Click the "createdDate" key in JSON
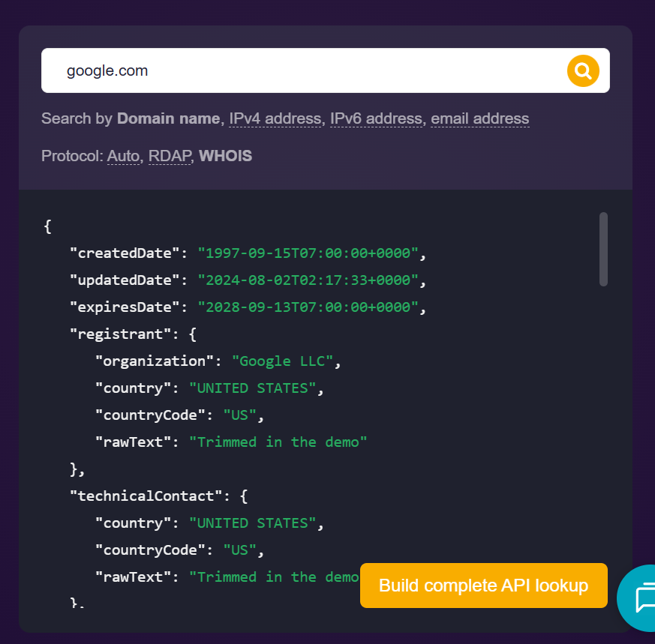This screenshot has width=655, height=644. point(125,253)
